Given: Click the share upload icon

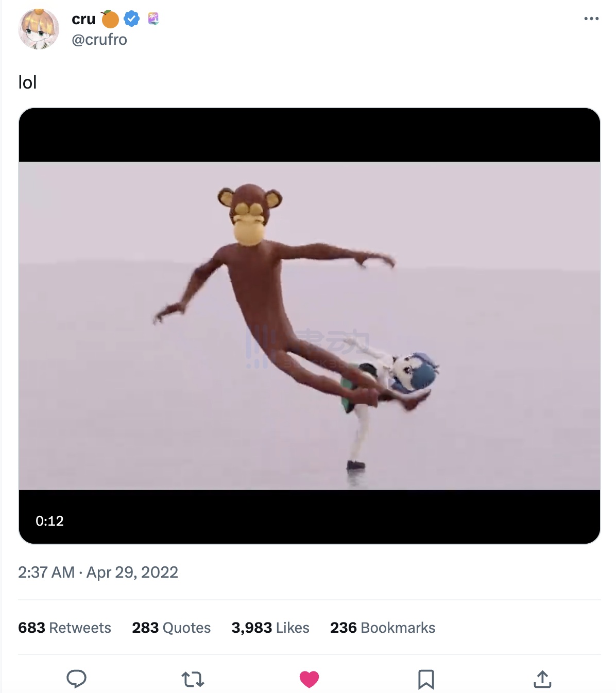Looking at the screenshot, I should click(542, 679).
